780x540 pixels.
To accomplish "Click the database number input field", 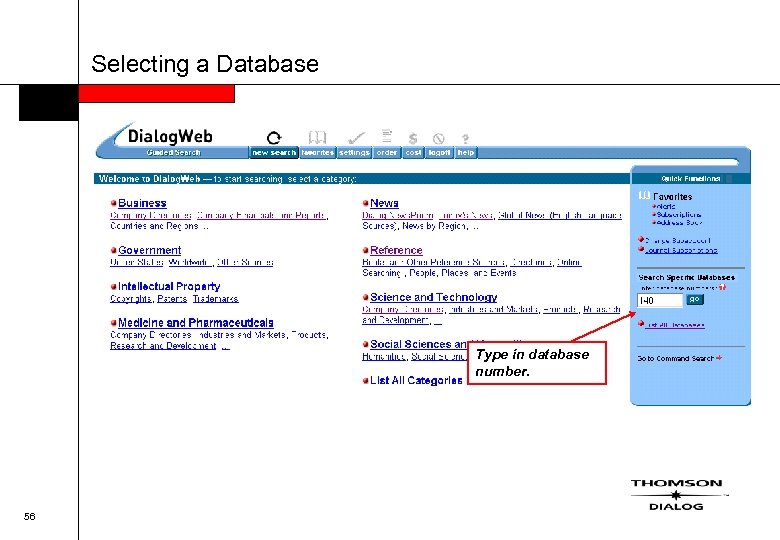I will 660,300.
